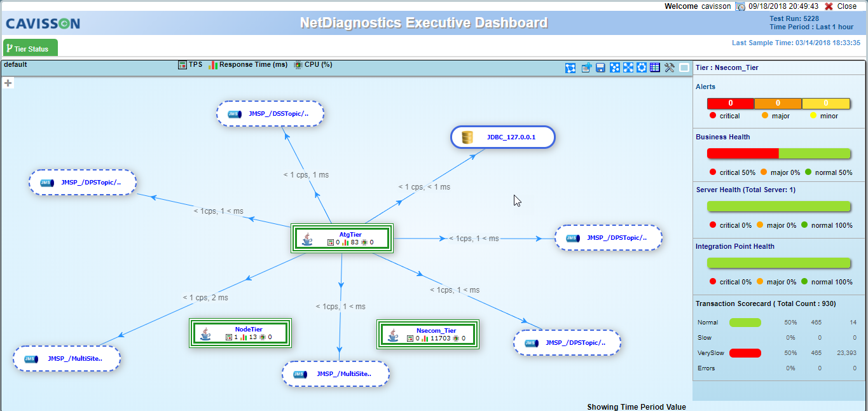868x411 pixels.
Task: Click the Business Health bar
Action: 779,153
